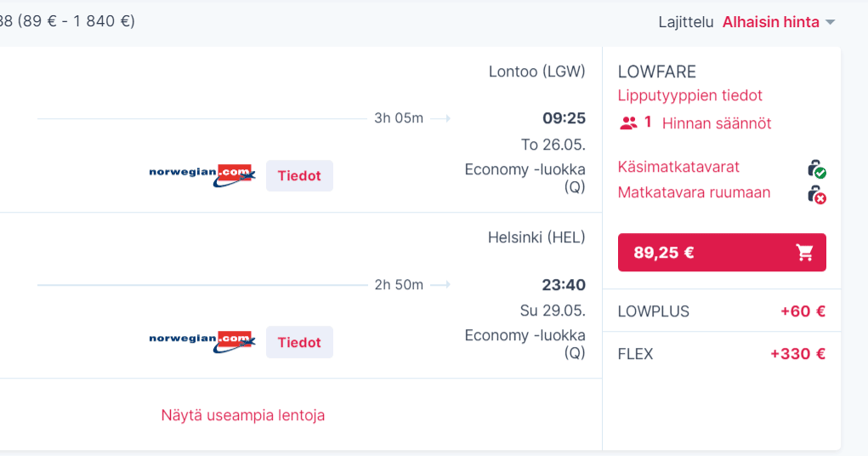Open the Lipputyyppien tiedot link
868x456 pixels.
690,95
